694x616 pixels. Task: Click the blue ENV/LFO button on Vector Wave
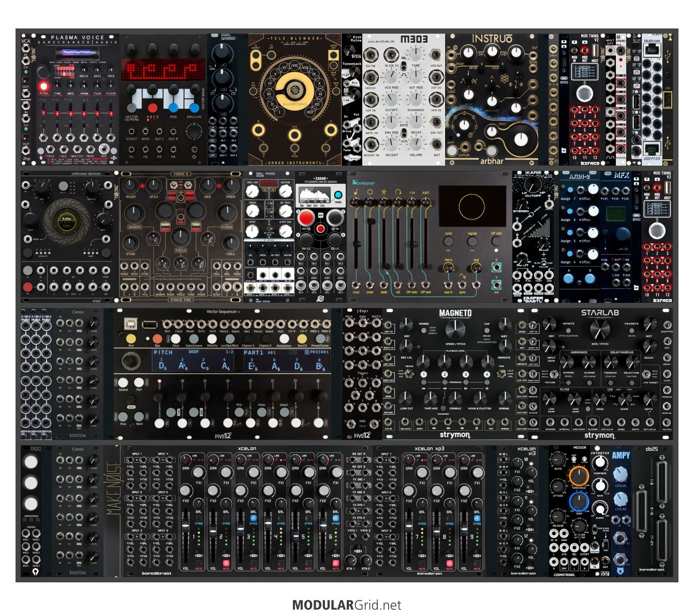[194, 108]
